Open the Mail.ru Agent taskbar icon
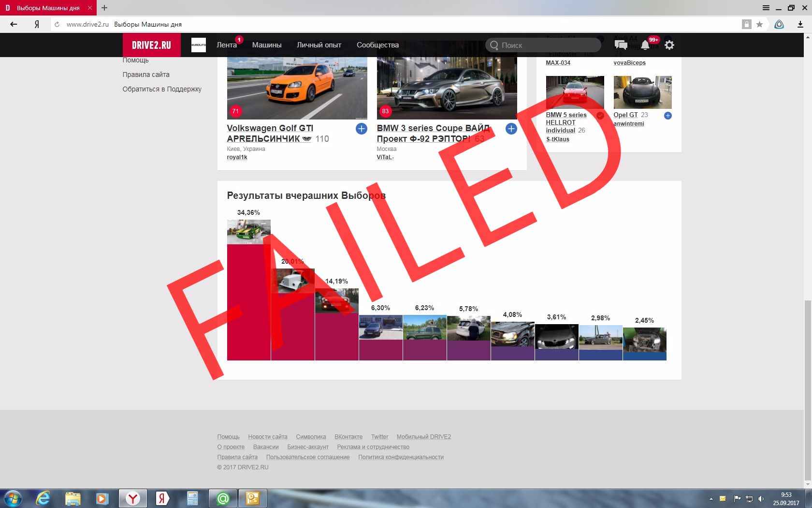812x508 pixels. [x=223, y=498]
